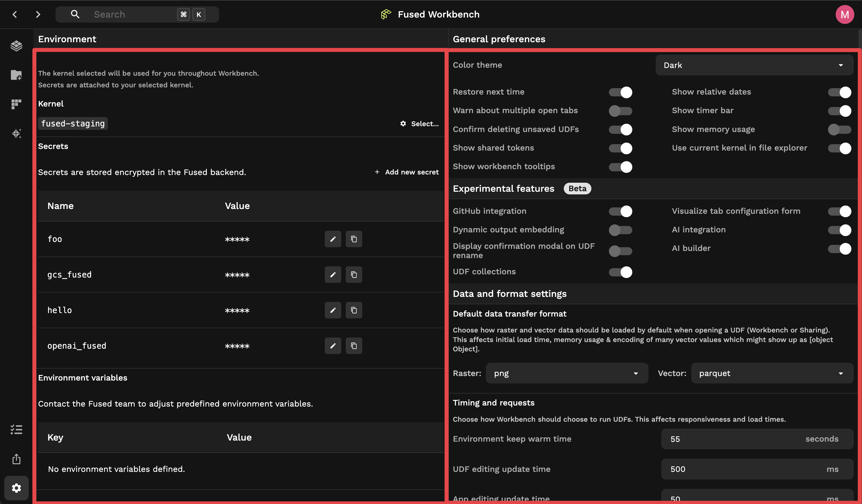Viewport: 862px width, 504px height.
Task: Go forward with the right arrow
Action: pos(38,14)
